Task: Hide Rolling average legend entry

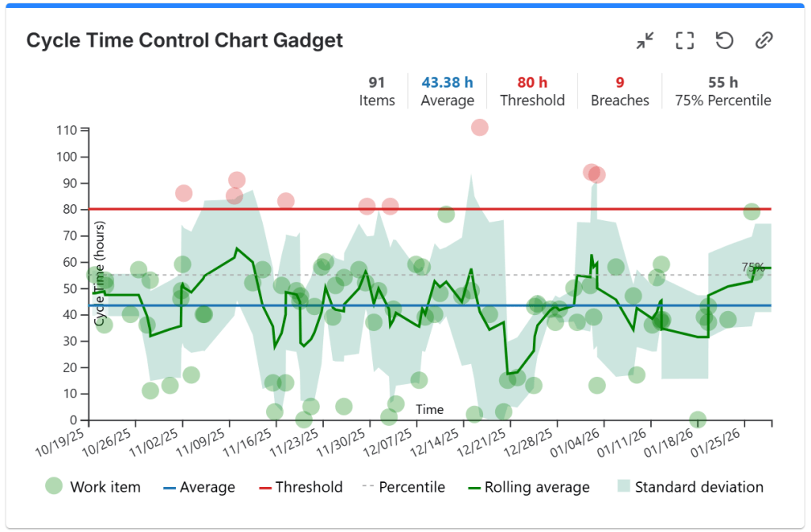Action: [527, 487]
